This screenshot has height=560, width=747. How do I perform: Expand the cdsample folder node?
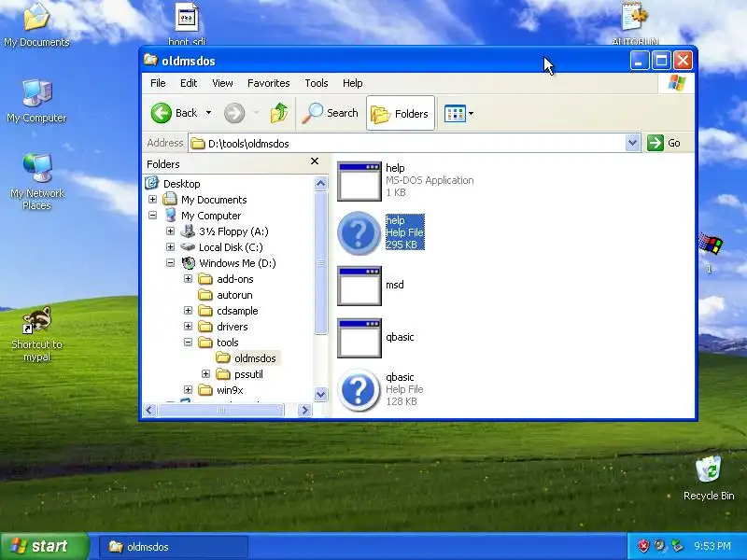point(189,311)
